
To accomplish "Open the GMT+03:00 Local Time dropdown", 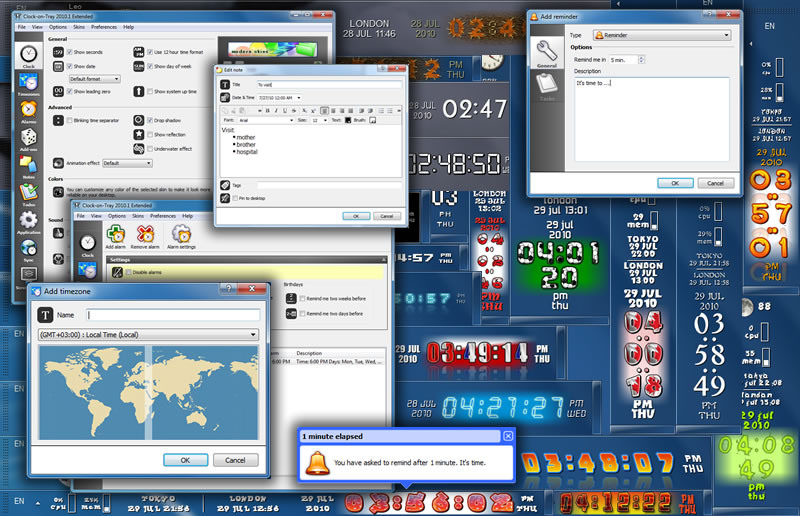I will [147, 335].
